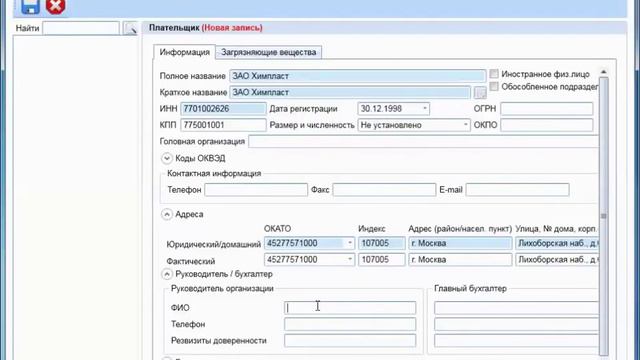Image resolution: width=640 pixels, height=360 pixels.
Task: Click the scrollbar up arrow
Action: [604, 72]
